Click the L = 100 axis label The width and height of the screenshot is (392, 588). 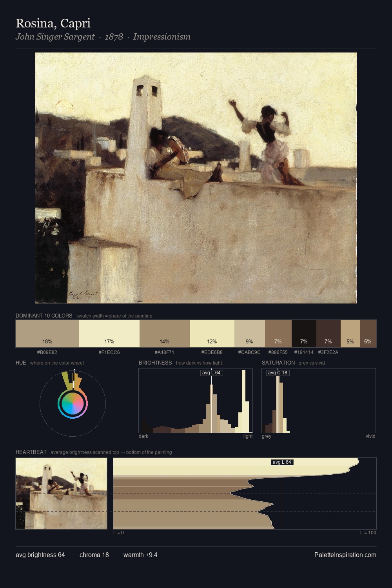pos(368,533)
